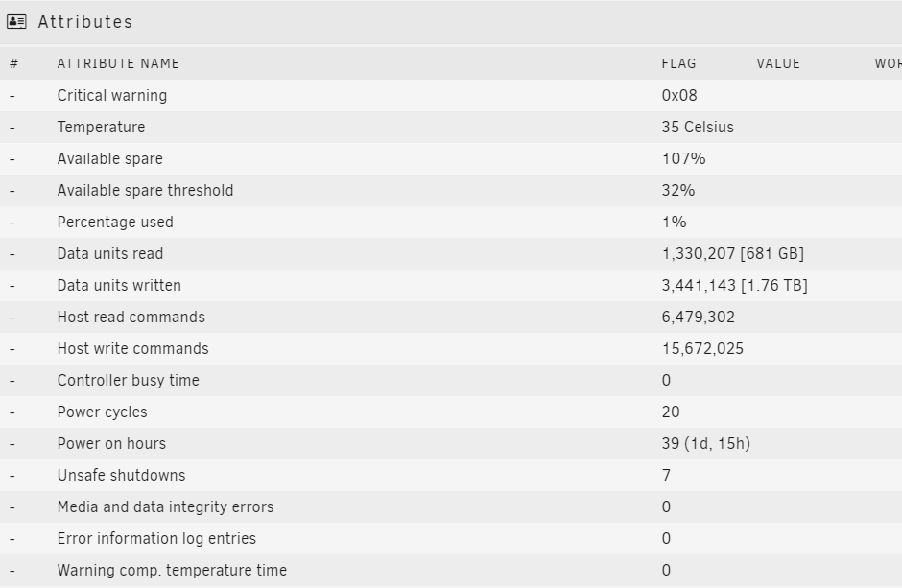Select the Percentage used attribute

tap(115, 222)
